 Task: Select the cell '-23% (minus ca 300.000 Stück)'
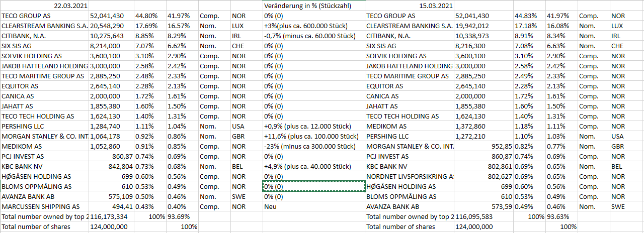click(314, 146)
